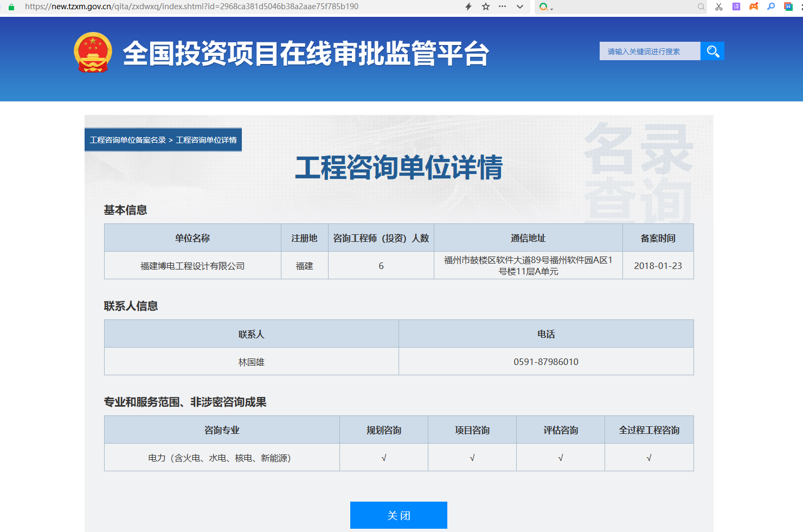This screenshot has width=803, height=532.
Task: Go to 工程咨询单位备案名录 breadcrumb
Action: [128, 140]
